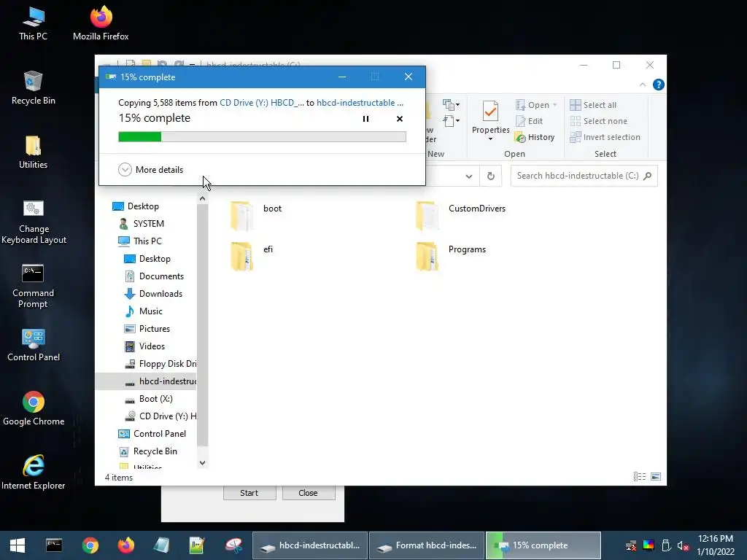Open the address bar history dropdown
This screenshot has height=560, width=747.
point(469,176)
